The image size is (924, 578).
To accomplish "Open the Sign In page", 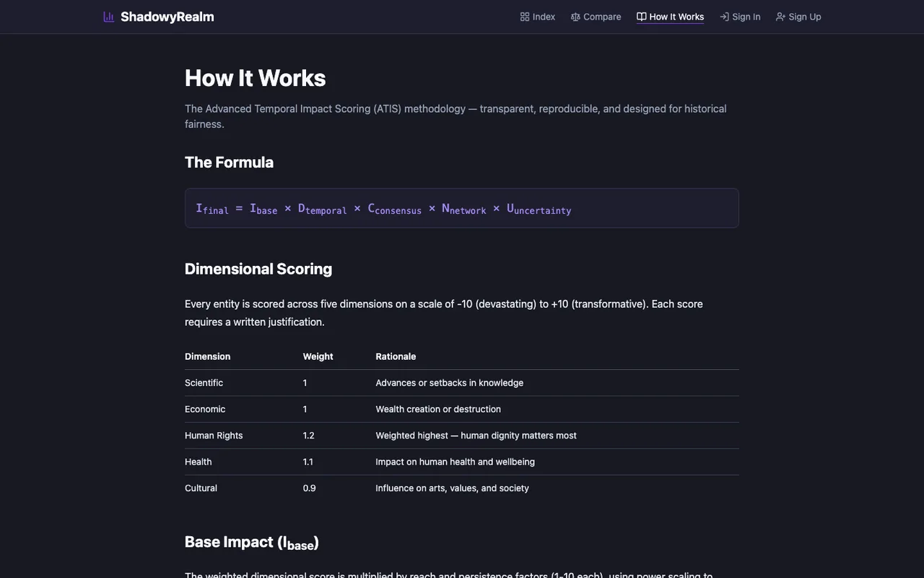I will click(740, 17).
